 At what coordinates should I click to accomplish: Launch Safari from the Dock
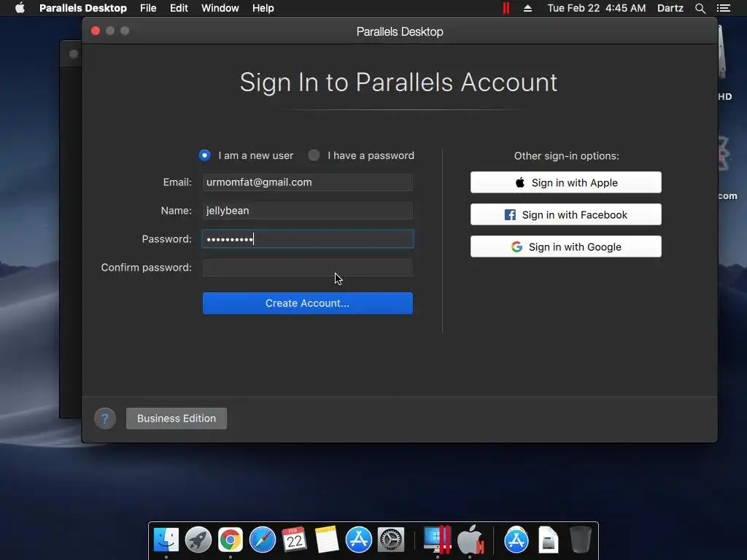tap(263, 540)
